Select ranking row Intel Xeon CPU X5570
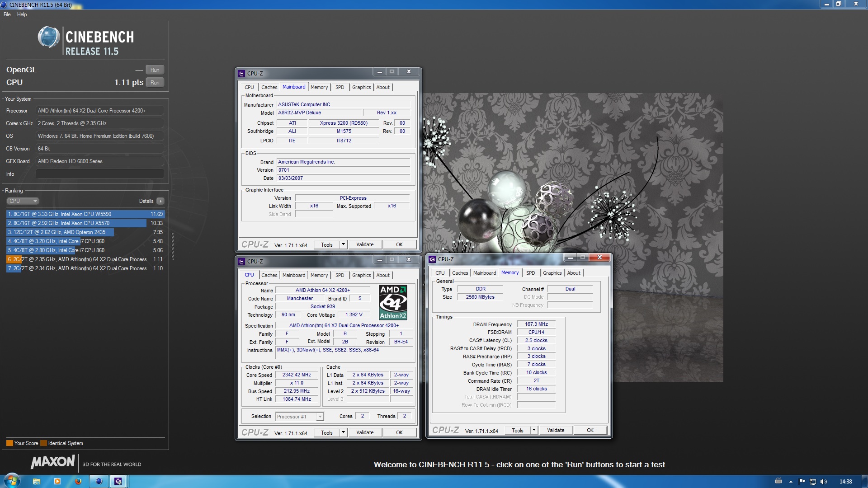The height and width of the screenshot is (488, 868). point(85,223)
